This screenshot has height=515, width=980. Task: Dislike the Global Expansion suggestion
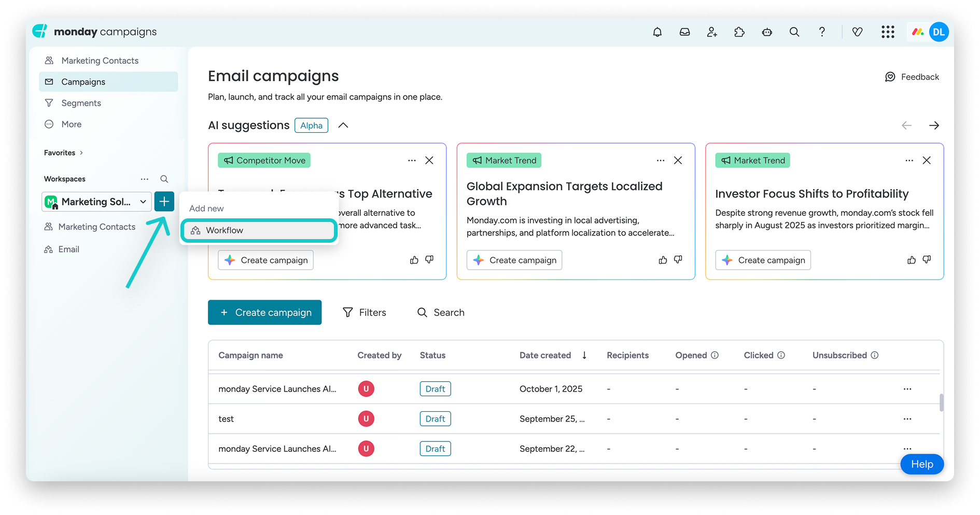678,260
